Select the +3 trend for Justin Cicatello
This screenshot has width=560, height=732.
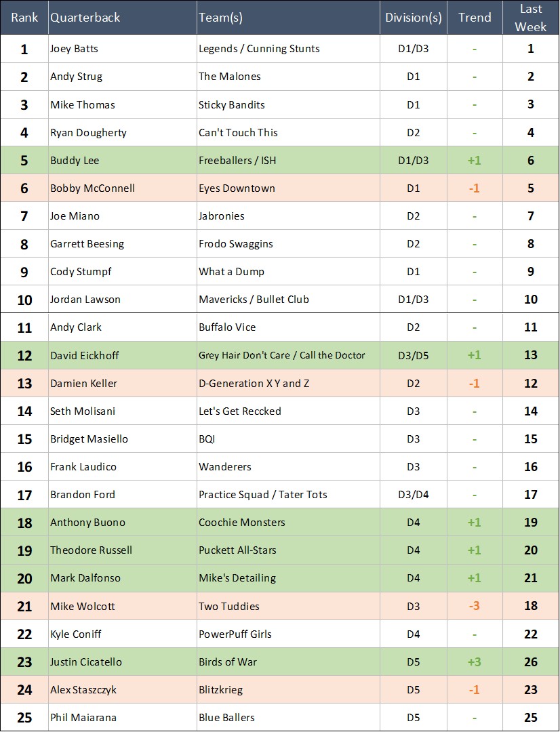[475, 662]
